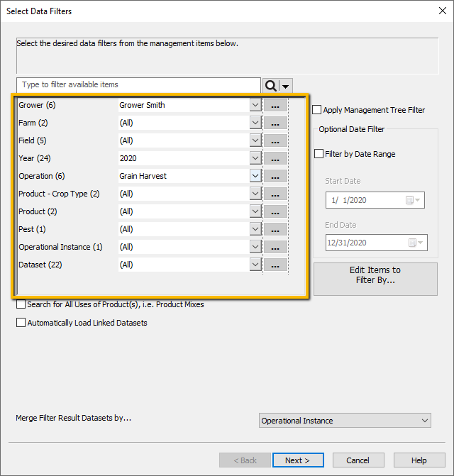454x476 pixels.
Task: Enable Apply Management Tree Filter checkbox
Action: click(x=317, y=110)
